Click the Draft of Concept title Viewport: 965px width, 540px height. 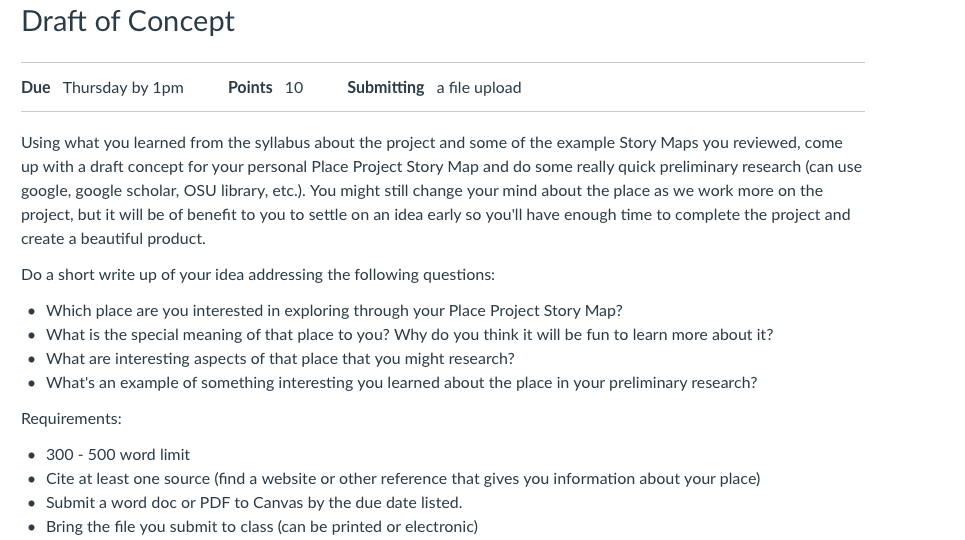pos(127,22)
